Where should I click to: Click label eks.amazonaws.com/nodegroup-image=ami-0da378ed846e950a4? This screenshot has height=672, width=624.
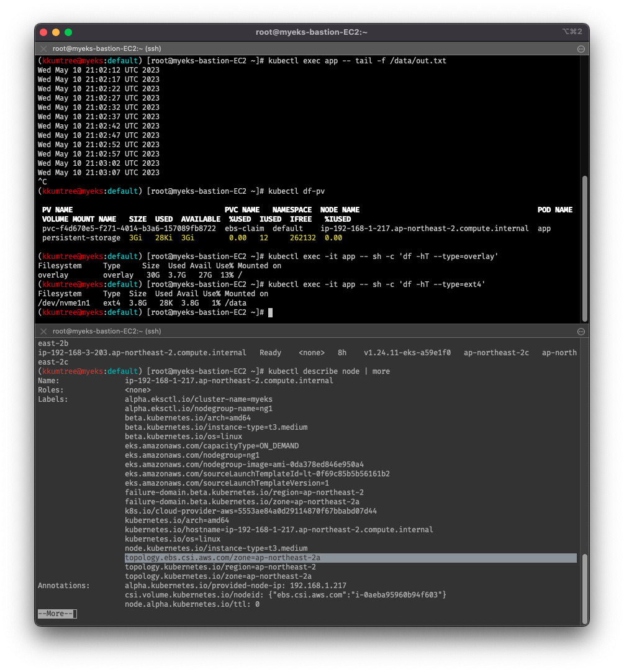(x=244, y=465)
